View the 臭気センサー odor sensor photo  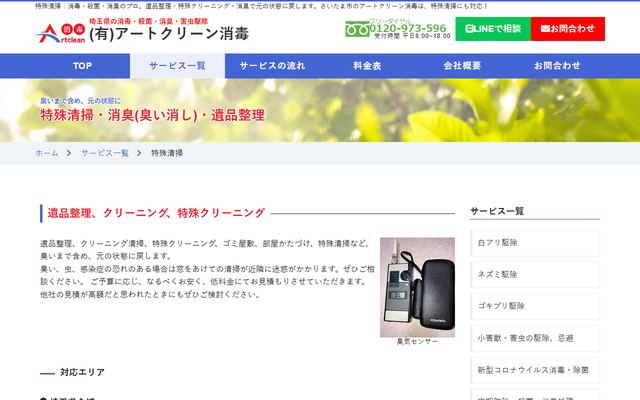(x=417, y=287)
